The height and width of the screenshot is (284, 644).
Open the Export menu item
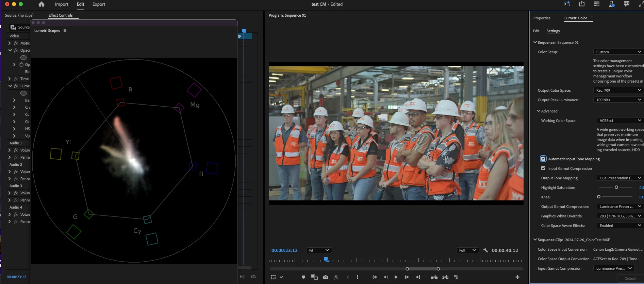[99, 4]
